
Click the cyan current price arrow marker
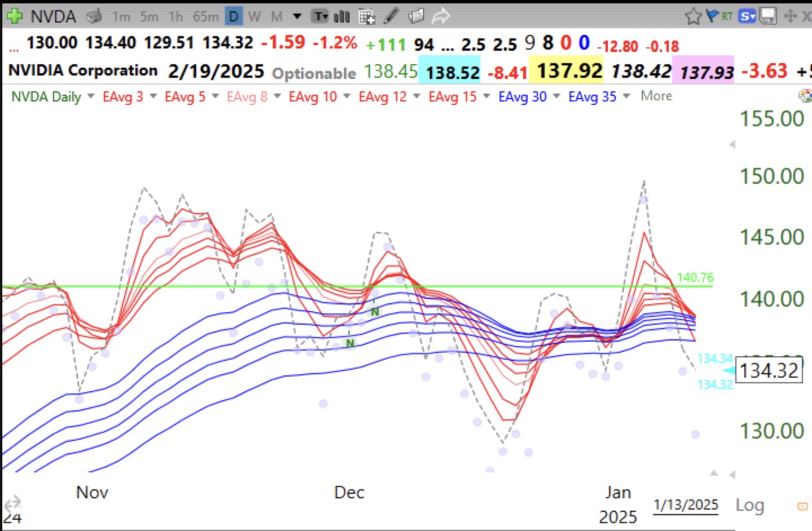click(x=728, y=370)
